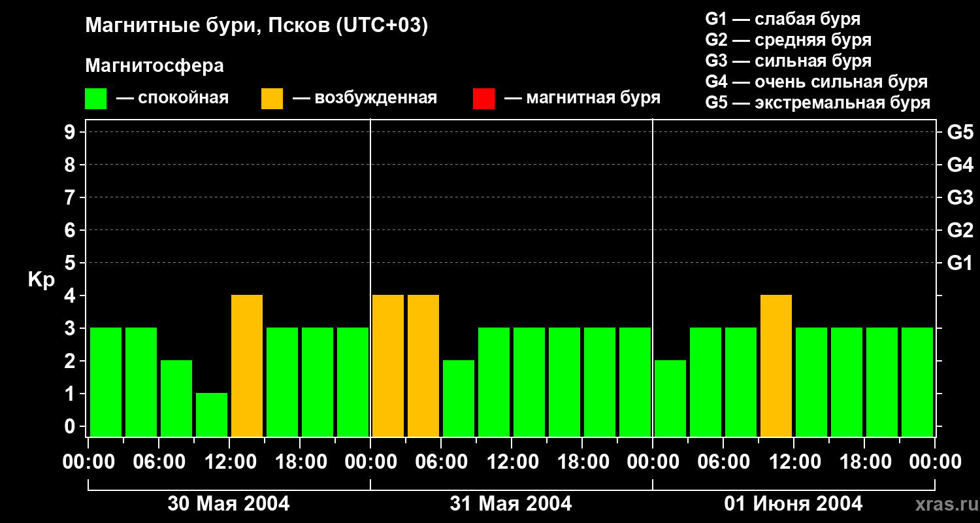This screenshot has height=523, width=980.
Task: Select the orange Kp 4 bar on 01 Июня
Action: click(776, 365)
